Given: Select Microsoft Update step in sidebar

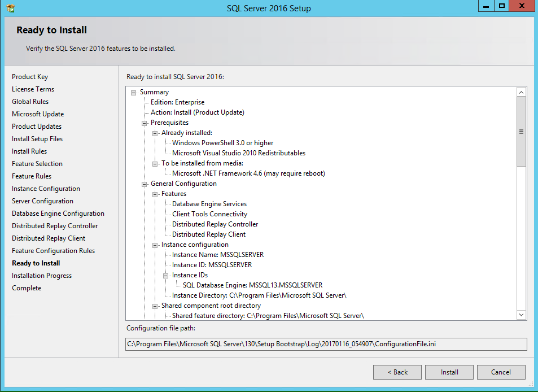Looking at the screenshot, I should pos(38,114).
